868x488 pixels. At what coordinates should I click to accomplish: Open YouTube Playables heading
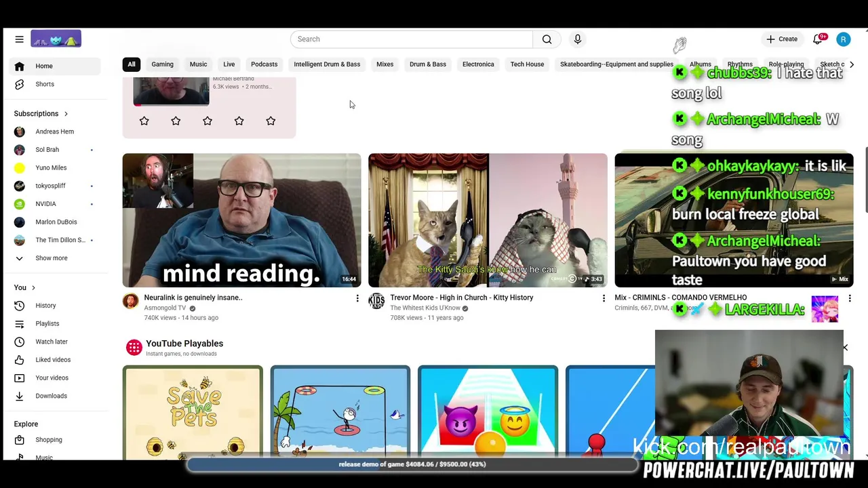(184, 344)
